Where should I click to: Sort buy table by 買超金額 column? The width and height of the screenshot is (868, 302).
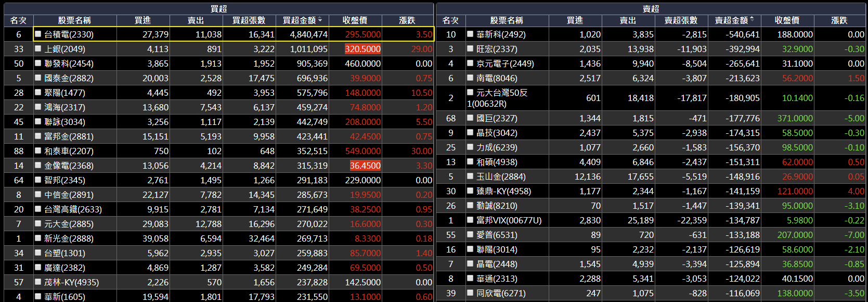302,20
